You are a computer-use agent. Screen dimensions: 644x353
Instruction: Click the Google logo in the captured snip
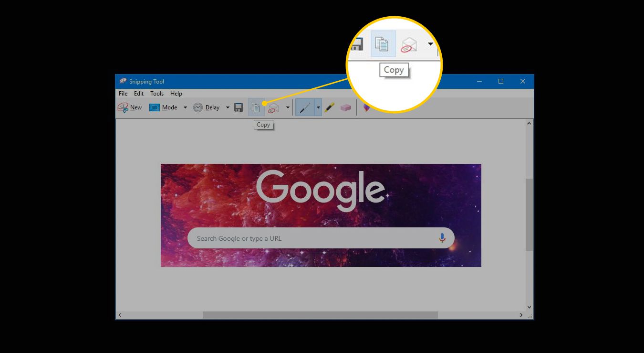pos(321,191)
